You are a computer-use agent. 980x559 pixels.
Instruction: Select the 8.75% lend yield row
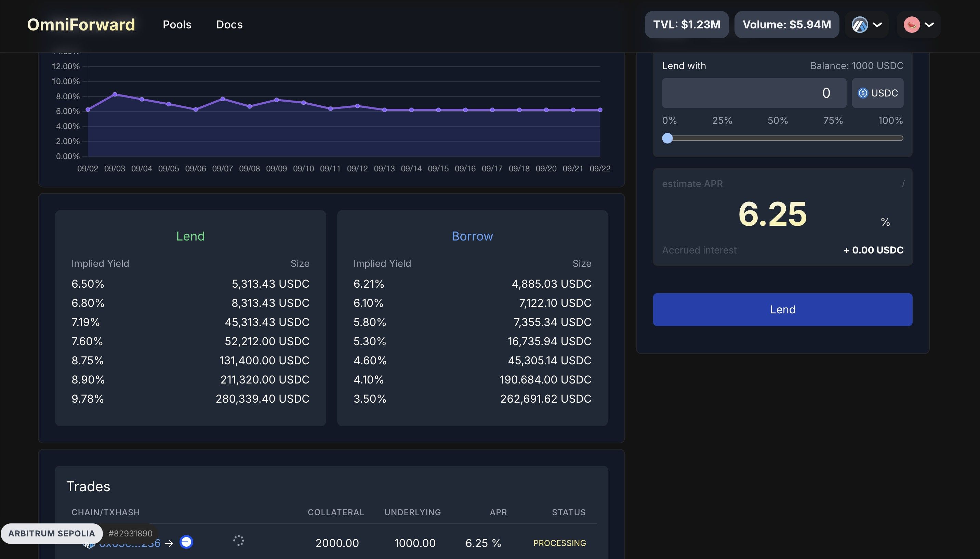pyautogui.click(x=190, y=361)
